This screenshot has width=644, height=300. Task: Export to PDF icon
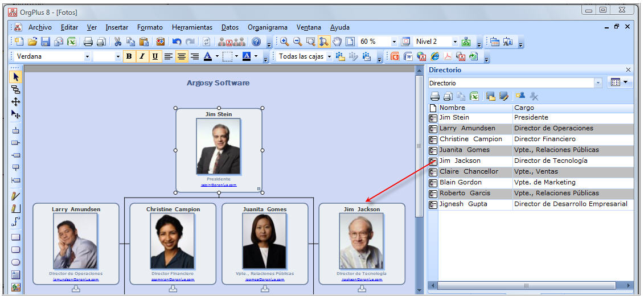(x=447, y=56)
